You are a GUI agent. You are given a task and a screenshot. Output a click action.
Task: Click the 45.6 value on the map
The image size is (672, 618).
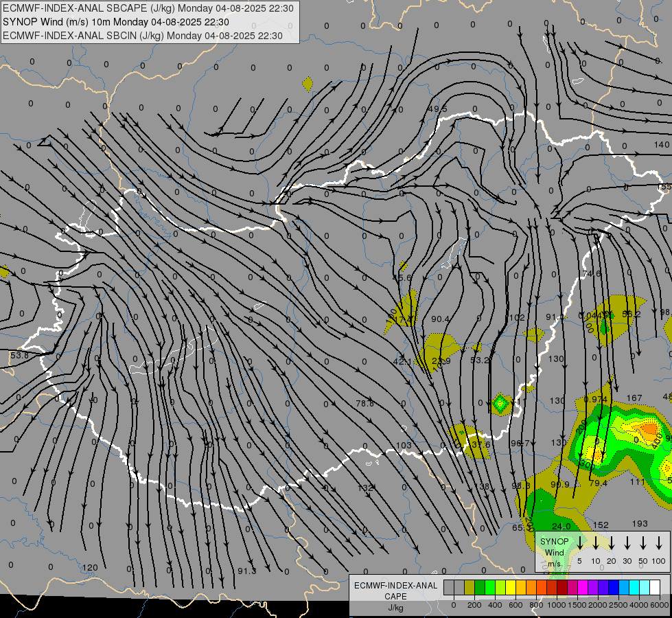click(402, 278)
